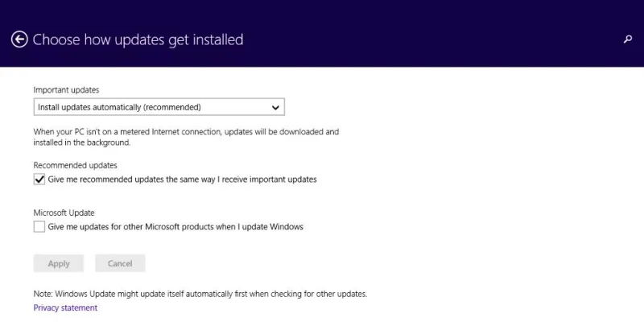Screen dimensions: 644x330
Task: Click 'installed in the background' description line
Action: (82, 142)
